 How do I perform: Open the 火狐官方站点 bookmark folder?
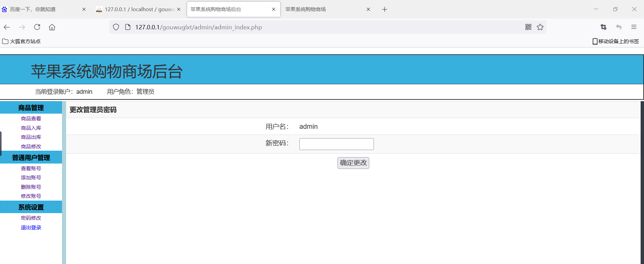(21, 41)
